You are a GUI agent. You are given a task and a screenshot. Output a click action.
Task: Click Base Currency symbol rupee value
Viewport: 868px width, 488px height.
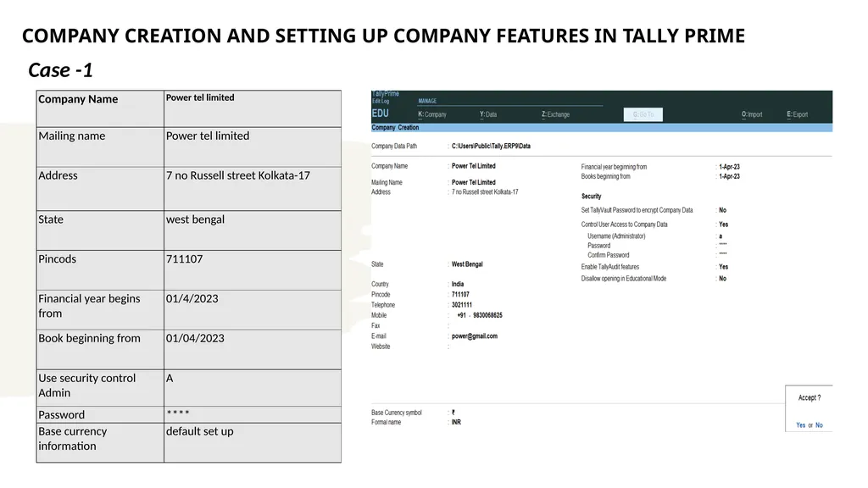click(453, 413)
